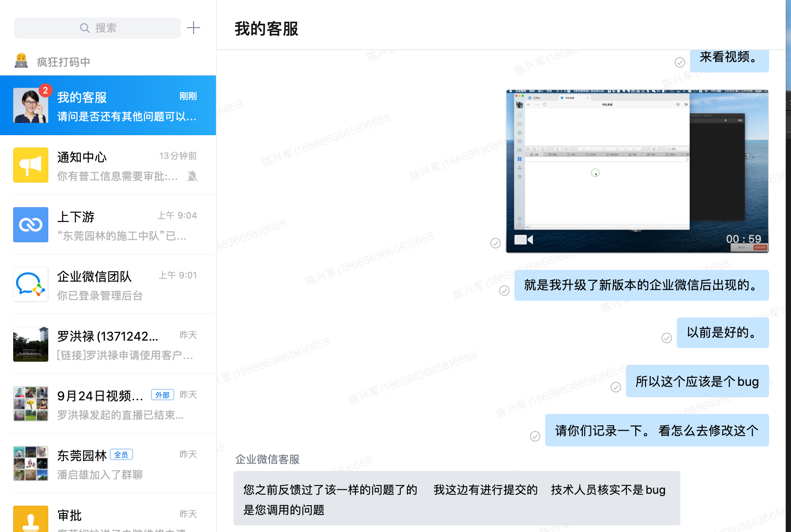Viewport: 791px width, 532px height.
Task: Click the preview 你有普工信息需要审批
Action: click(118, 176)
